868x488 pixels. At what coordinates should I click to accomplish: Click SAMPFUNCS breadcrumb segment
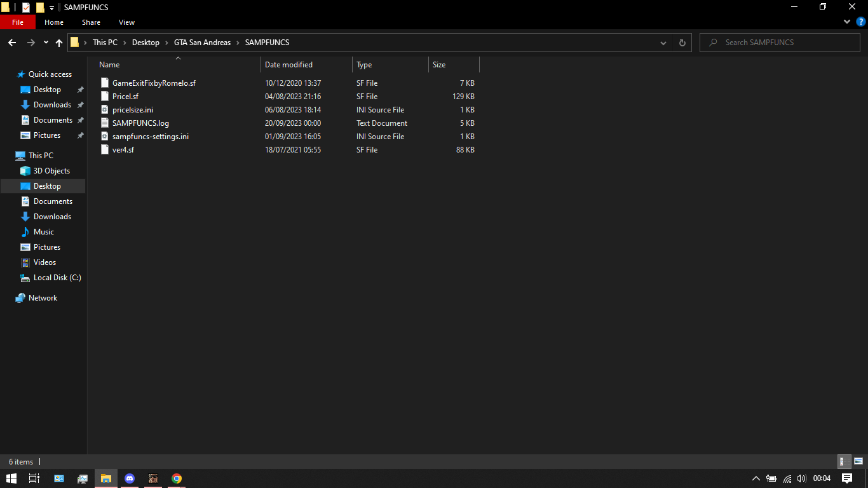267,43
